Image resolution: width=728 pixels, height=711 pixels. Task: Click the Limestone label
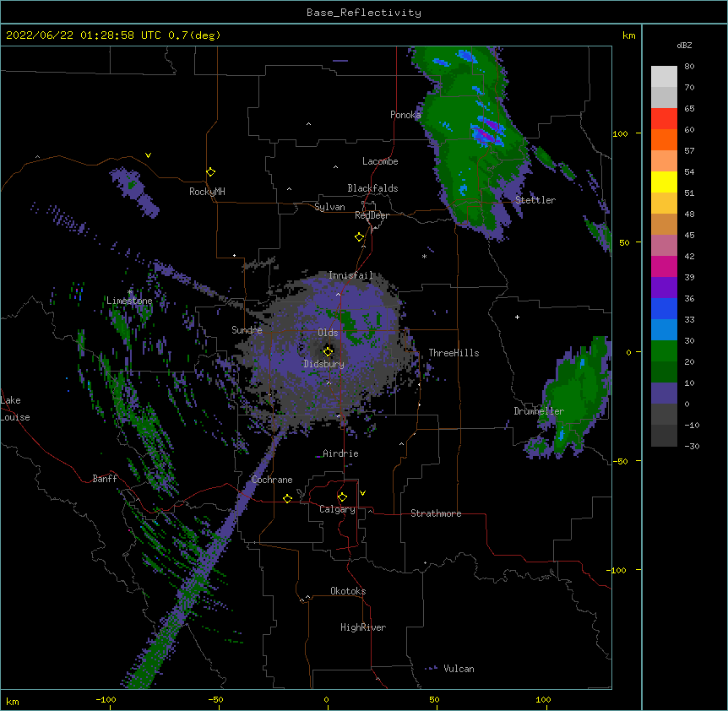tap(129, 301)
